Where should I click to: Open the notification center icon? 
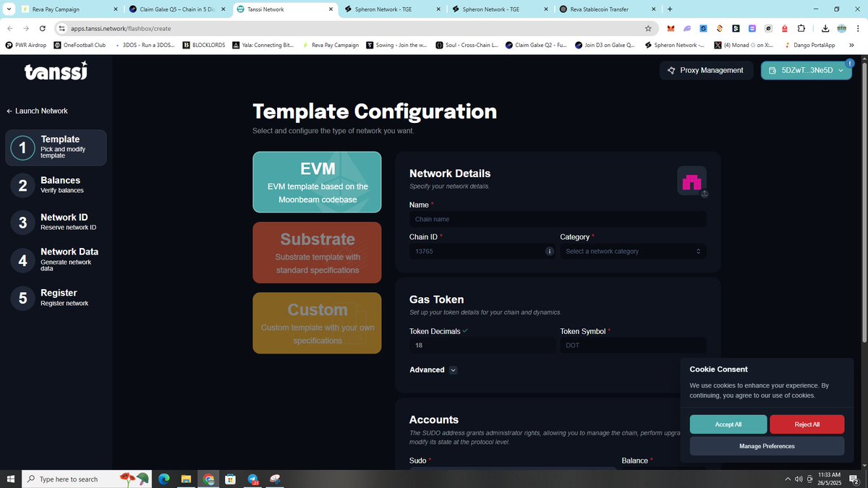855,479
